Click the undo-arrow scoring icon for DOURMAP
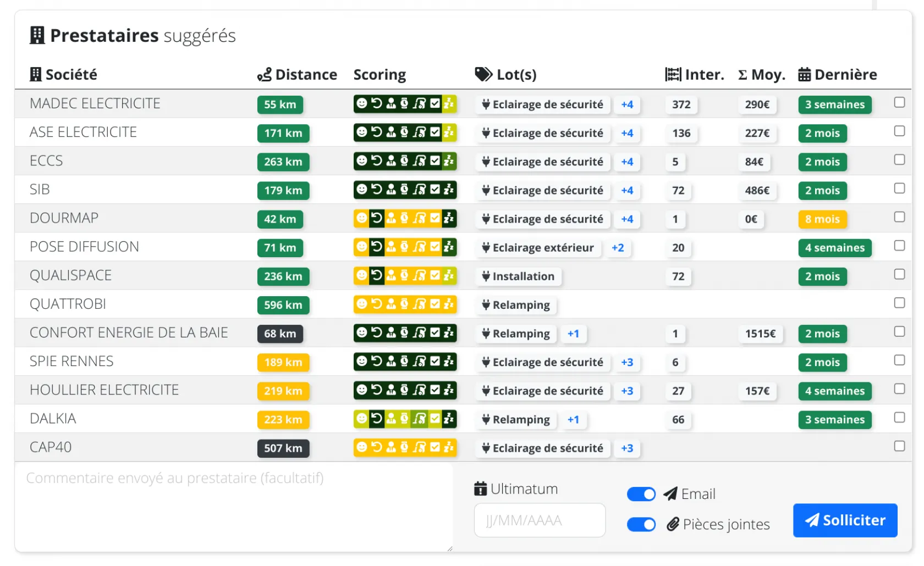The image size is (924, 566). (x=376, y=218)
